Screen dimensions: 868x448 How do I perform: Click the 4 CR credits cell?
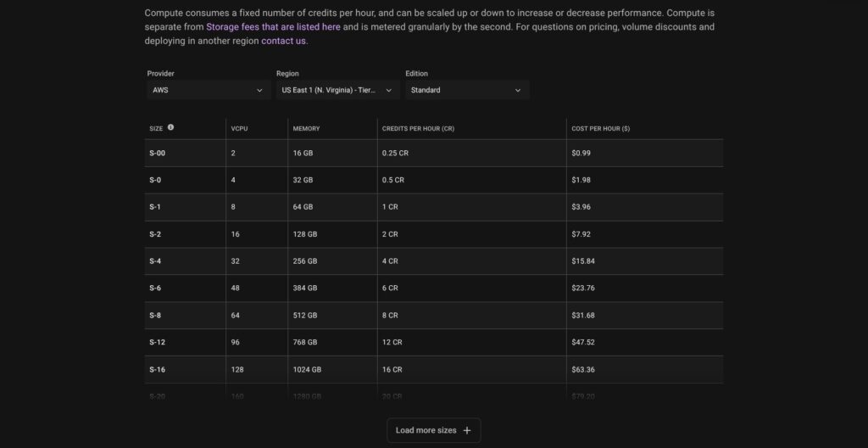471,261
